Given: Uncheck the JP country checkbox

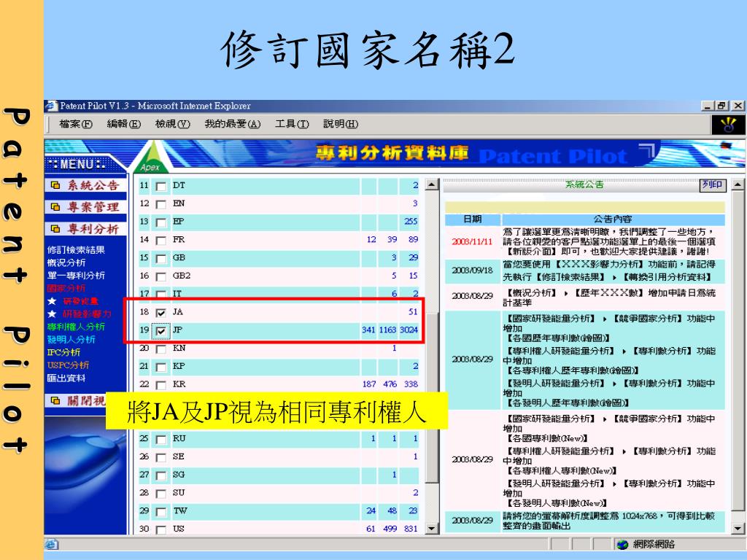Looking at the screenshot, I should point(161,331).
